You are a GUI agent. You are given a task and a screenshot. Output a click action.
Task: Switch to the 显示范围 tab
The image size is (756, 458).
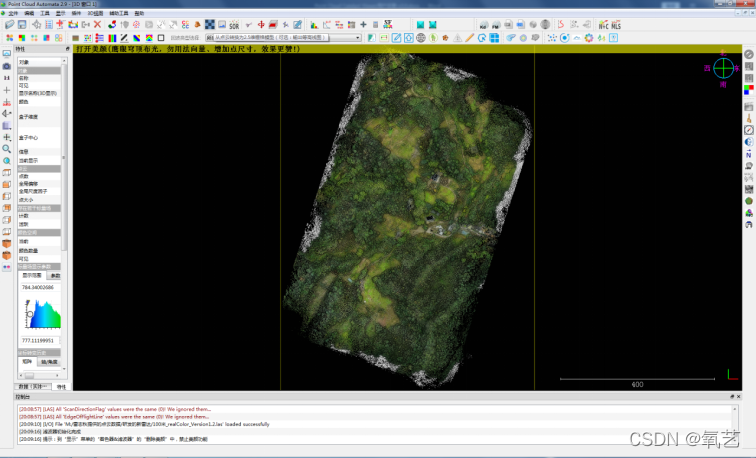(x=32, y=276)
